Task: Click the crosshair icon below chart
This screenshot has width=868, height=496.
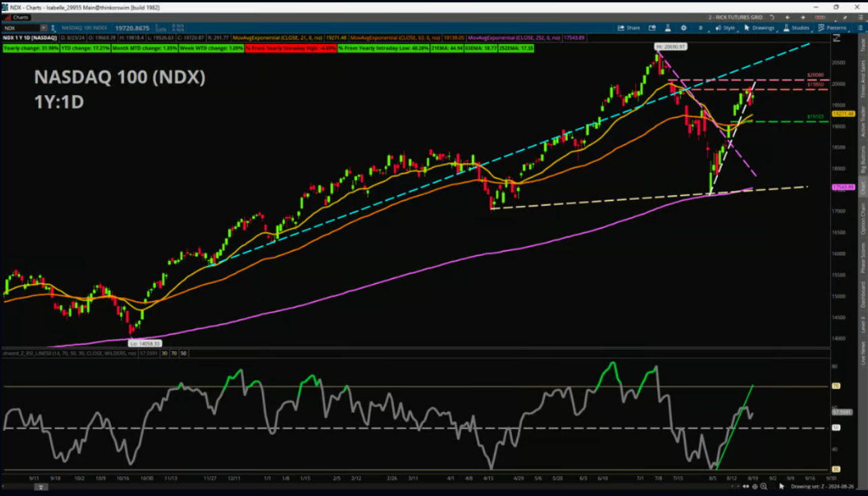Action: [754, 486]
